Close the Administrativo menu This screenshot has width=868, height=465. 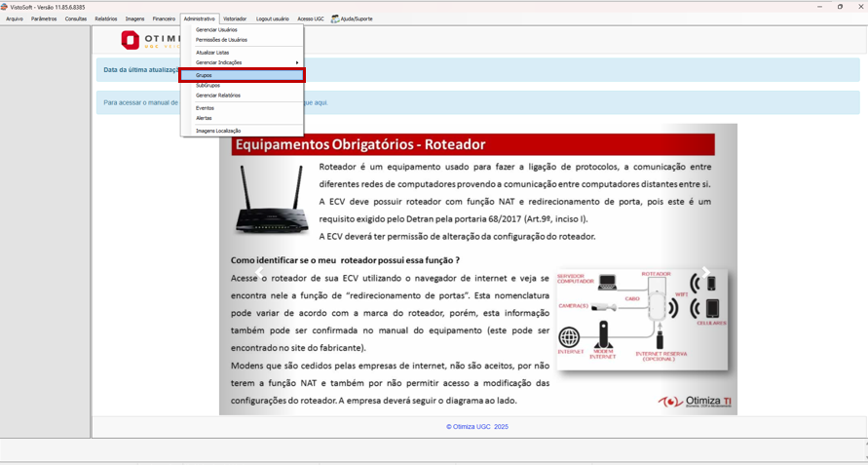click(200, 19)
